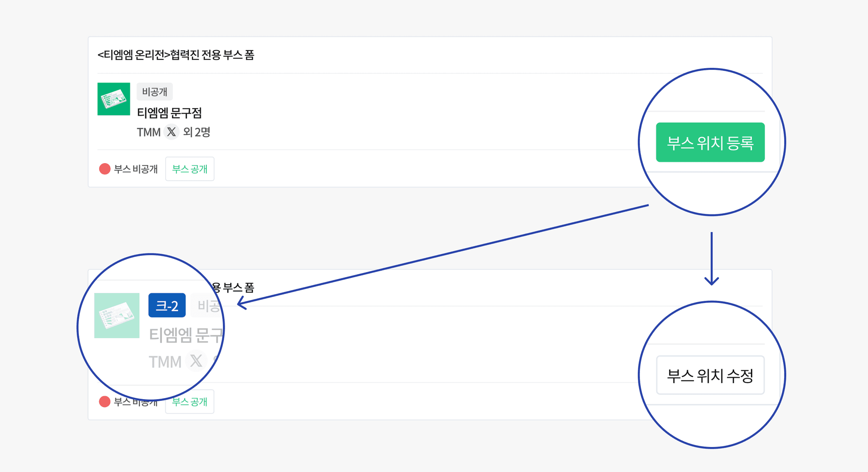Click the red status dot in the top card
868x472 pixels.
(105, 169)
